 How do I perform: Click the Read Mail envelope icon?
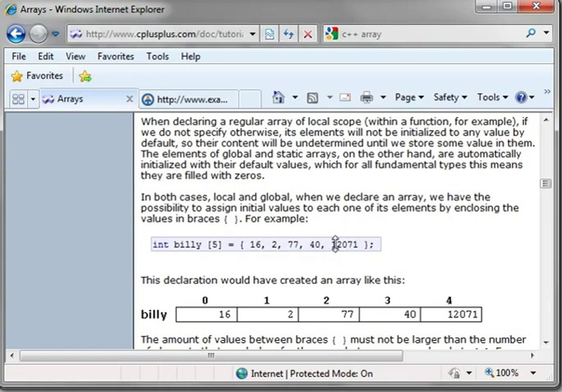click(345, 97)
